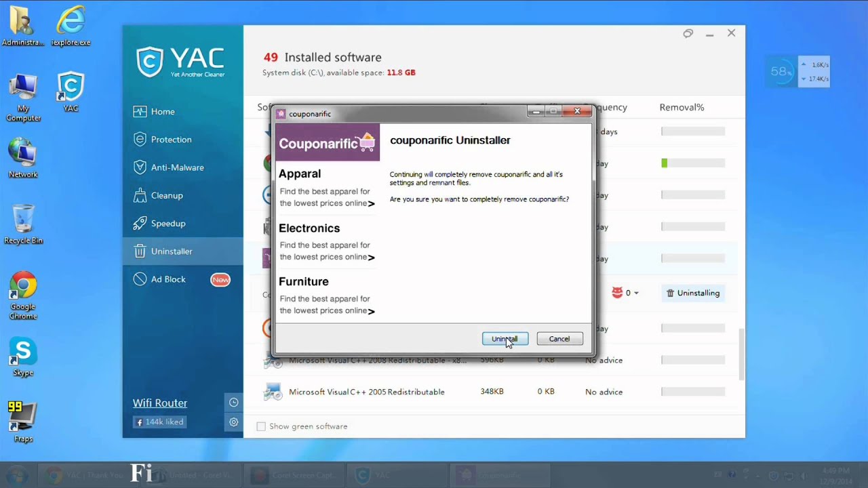Click Cancel in couponarific uninstaller
868x488 pixels.
coord(559,339)
